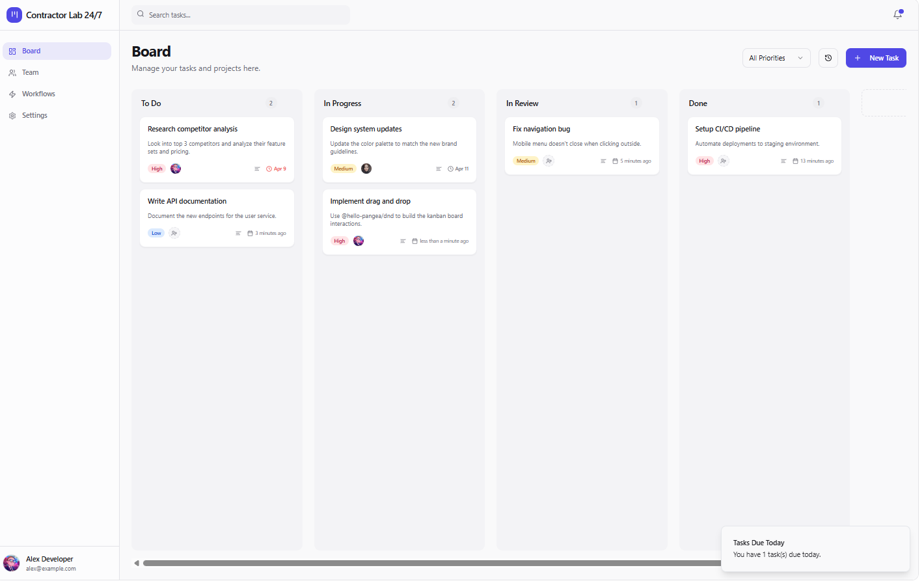
Task: Click the Contractor Lab 24/7 logo icon
Action: tap(14, 14)
